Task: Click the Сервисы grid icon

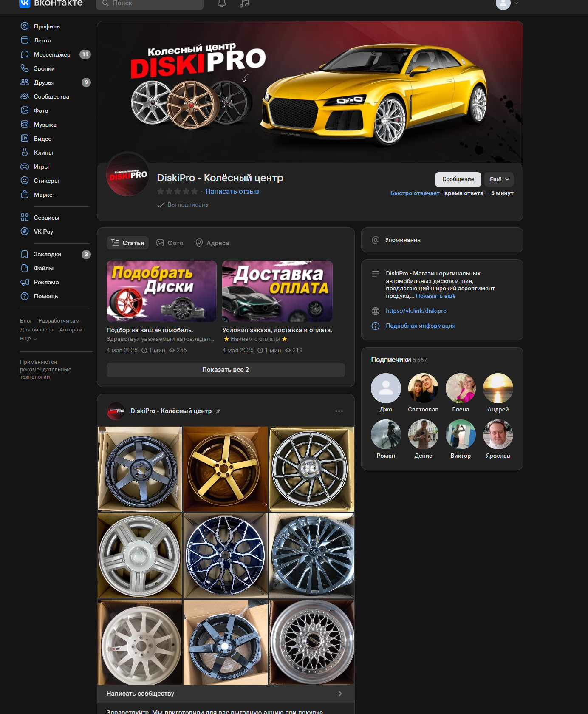Action: 25,218
